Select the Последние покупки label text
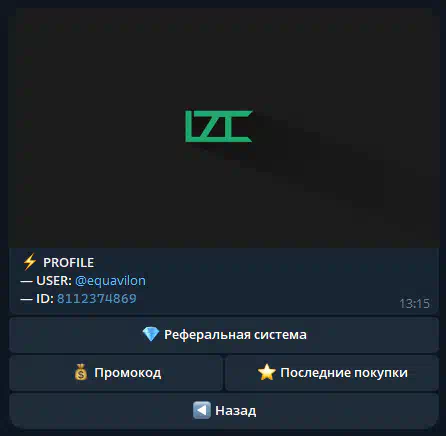 [344, 373]
